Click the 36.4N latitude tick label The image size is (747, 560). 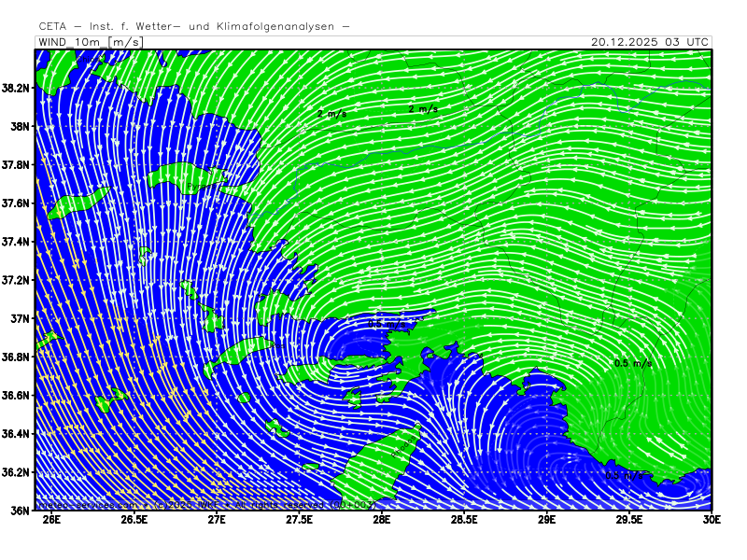[17, 434]
